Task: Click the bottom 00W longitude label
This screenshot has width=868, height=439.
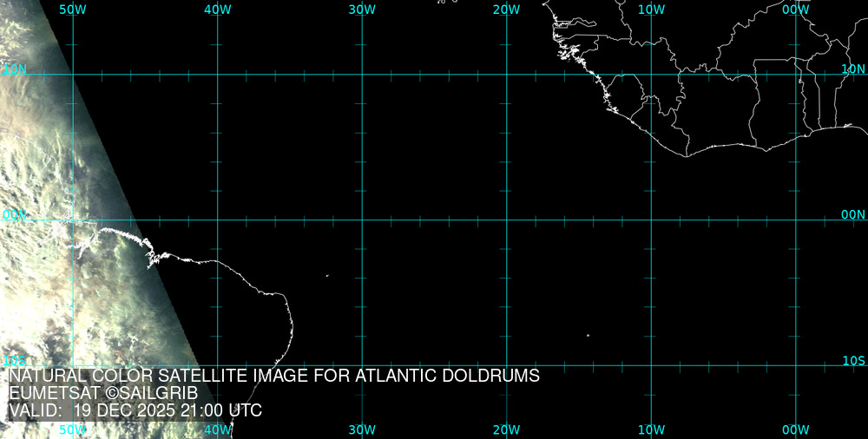Action: (795, 429)
